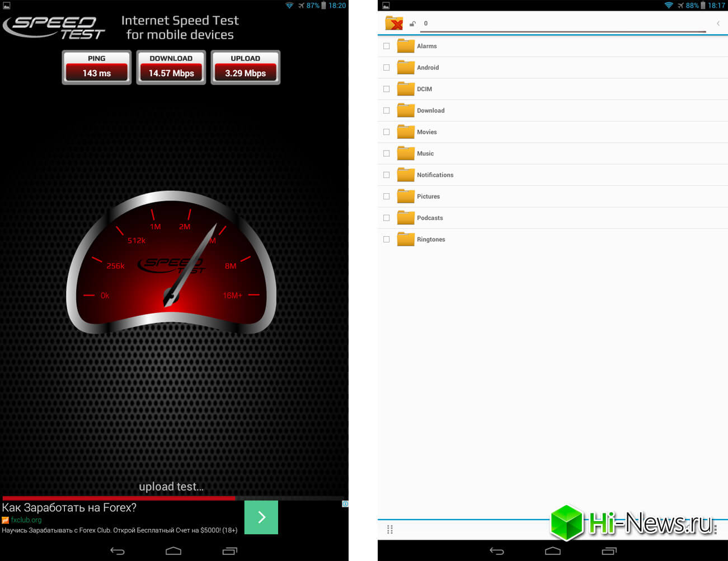Click the red upload test progress bar
The width and height of the screenshot is (728, 561).
[x=119, y=498]
